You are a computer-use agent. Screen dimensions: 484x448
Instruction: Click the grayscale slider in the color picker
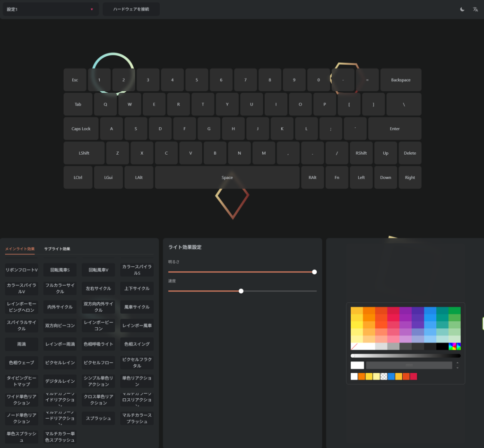tap(406, 356)
